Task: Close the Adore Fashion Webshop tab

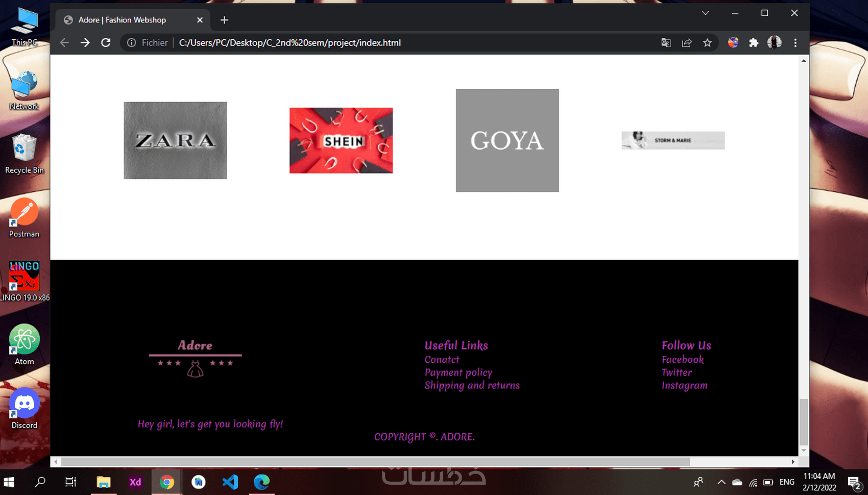Action: (x=200, y=20)
